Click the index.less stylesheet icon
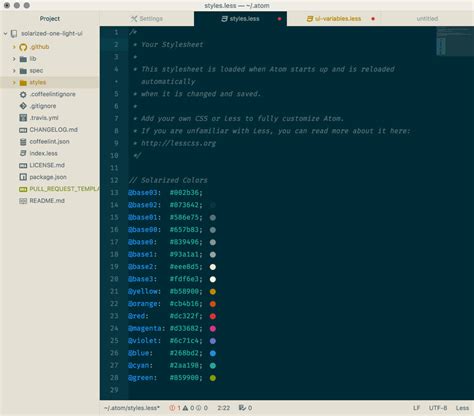474x416 pixels. (x=23, y=153)
